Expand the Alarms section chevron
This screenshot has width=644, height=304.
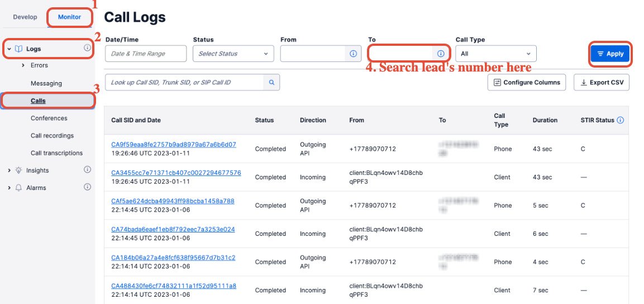tap(9, 188)
